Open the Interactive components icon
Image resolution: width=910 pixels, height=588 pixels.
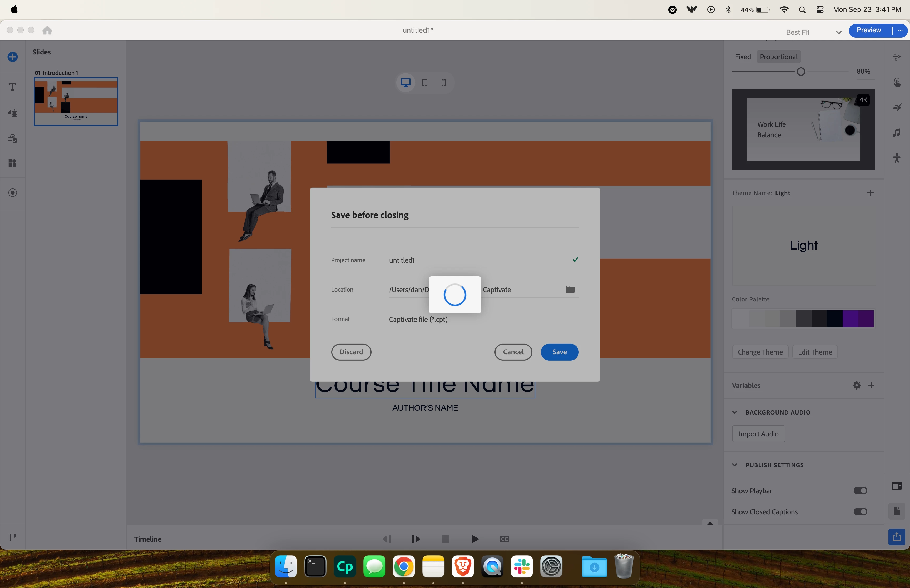point(13,138)
